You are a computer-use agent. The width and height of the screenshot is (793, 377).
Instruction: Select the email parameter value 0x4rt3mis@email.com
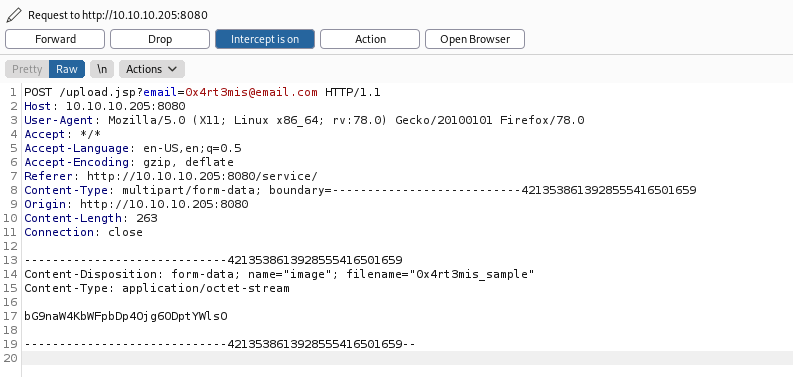coord(251,92)
